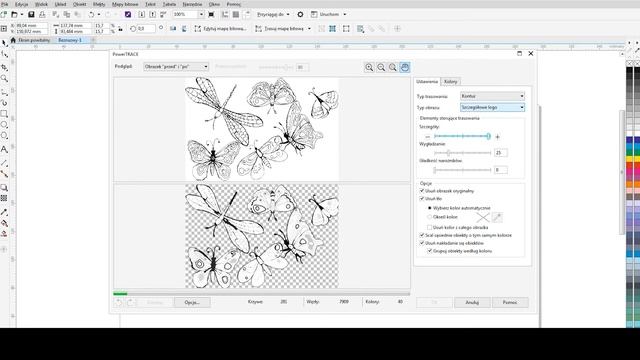Open the Pomoc menu in the menu bar
This screenshot has height=360, width=640.
234,4
